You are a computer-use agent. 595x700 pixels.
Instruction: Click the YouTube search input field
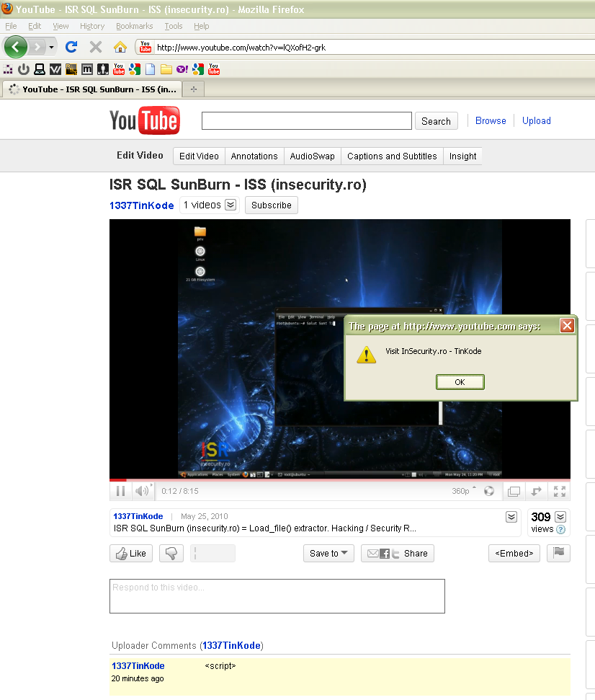pyautogui.click(x=306, y=121)
